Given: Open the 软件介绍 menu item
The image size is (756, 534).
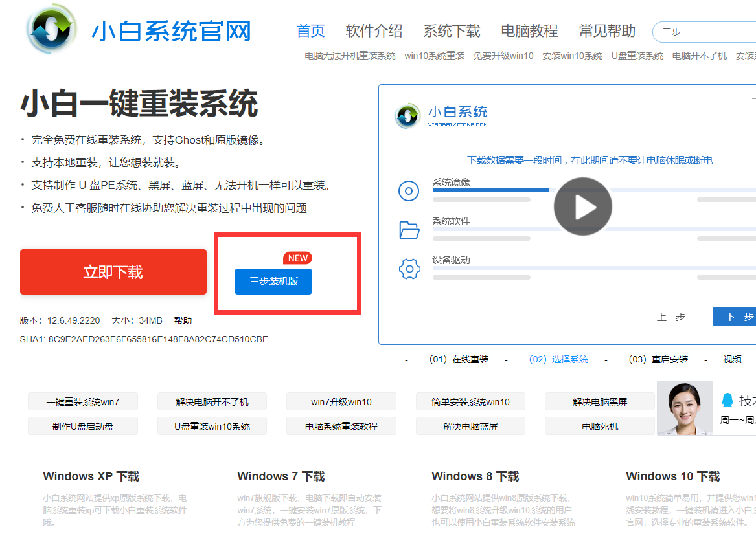Looking at the screenshot, I should coord(374,31).
